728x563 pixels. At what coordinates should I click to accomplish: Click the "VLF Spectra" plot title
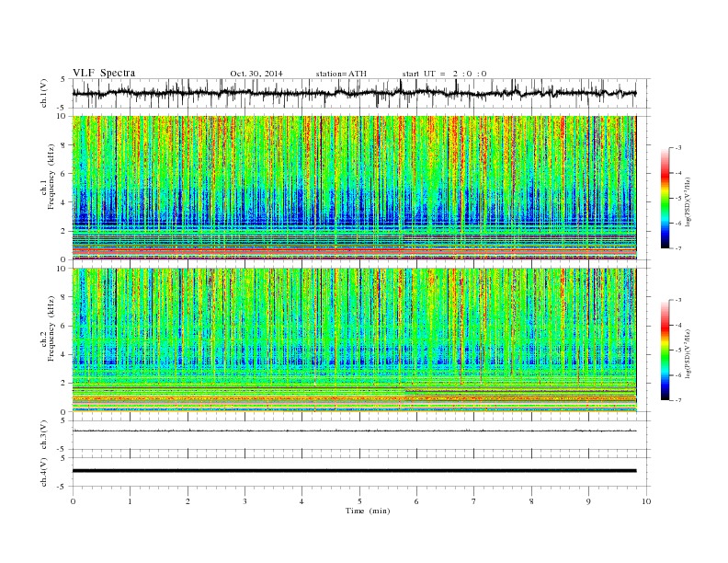[x=104, y=73]
